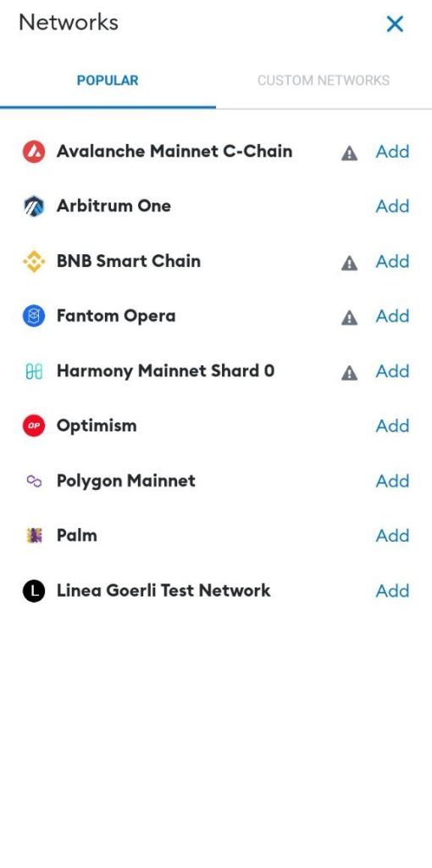The image size is (432, 868).
Task: Click the BNB Smart Chain logo icon
Action: (x=34, y=261)
